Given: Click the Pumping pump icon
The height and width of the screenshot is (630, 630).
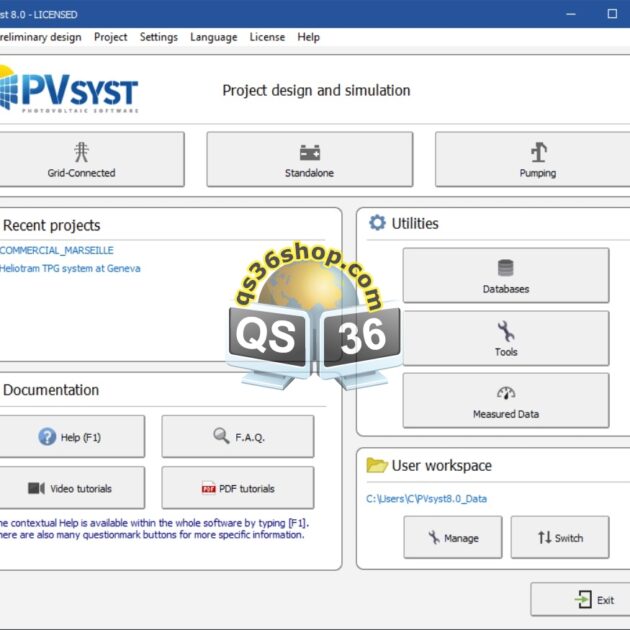Looking at the screenshot, I should pyautogui.click(x=538, y=152).
